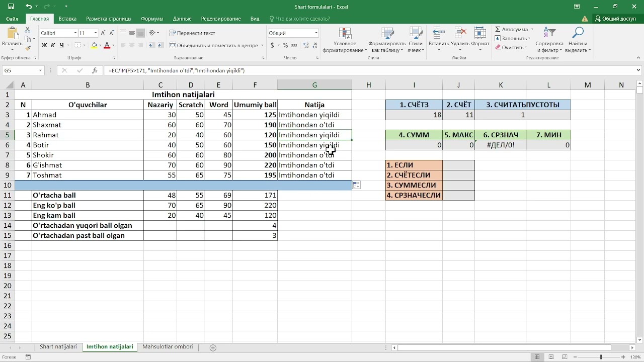The width and height of the screenshot is (644, 362).
Task: Undo the last action
Action: point(29,7)
